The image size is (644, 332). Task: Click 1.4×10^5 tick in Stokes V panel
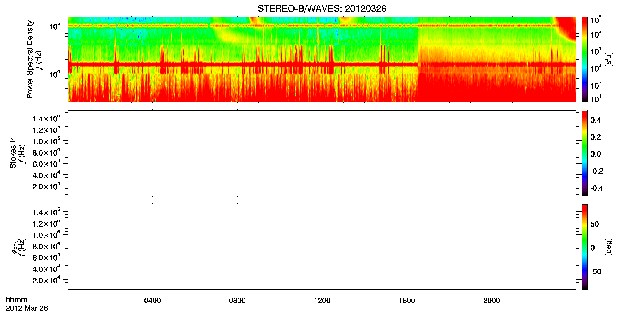46,119
